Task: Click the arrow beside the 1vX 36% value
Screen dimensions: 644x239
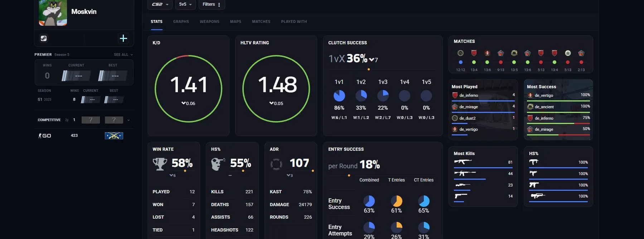Action: pyautogui.click(x=372, y=60)
